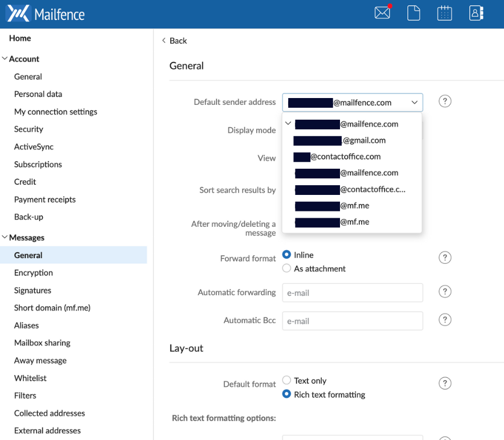The width and height of the screenshot is (504, 440).
Task: Choose the truncated @contactoffice.c... sender address
Action: point(352,189)
